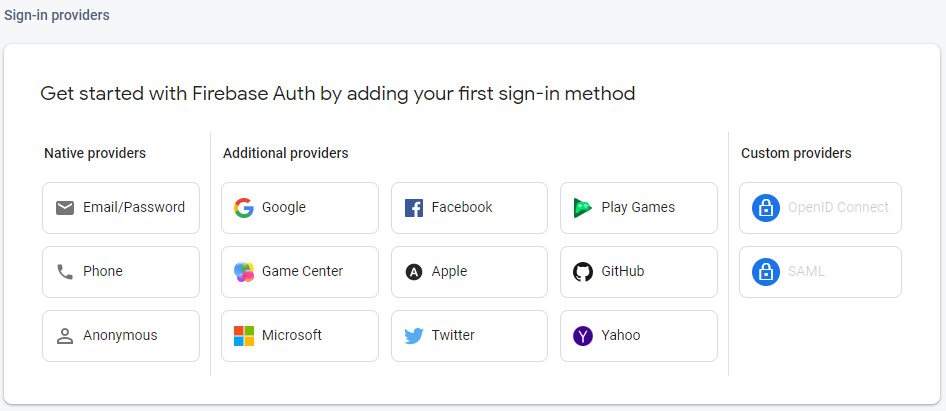Click the Game Center bubbles icon

tap(243, 272)
